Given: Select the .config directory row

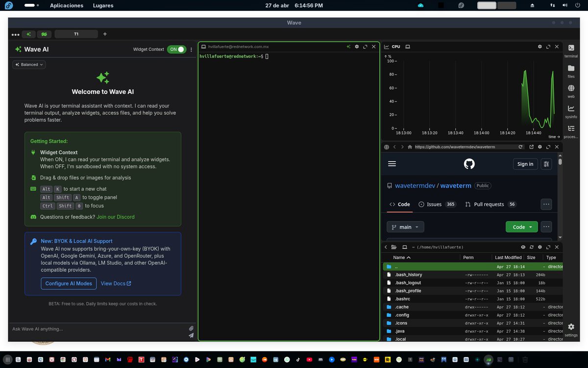Looking at the screenshot, I should 472,315.
